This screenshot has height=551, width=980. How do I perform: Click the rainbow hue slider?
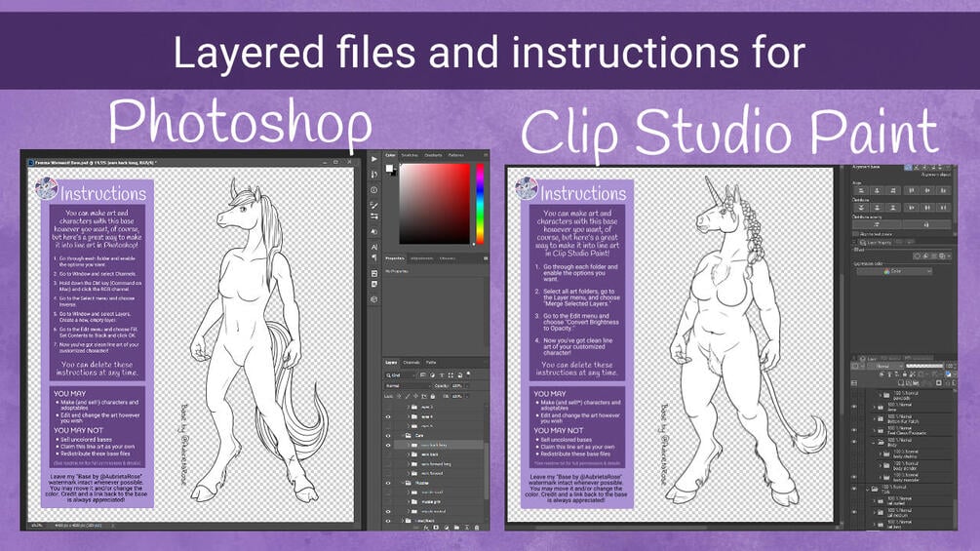click(x=480, y=204)
